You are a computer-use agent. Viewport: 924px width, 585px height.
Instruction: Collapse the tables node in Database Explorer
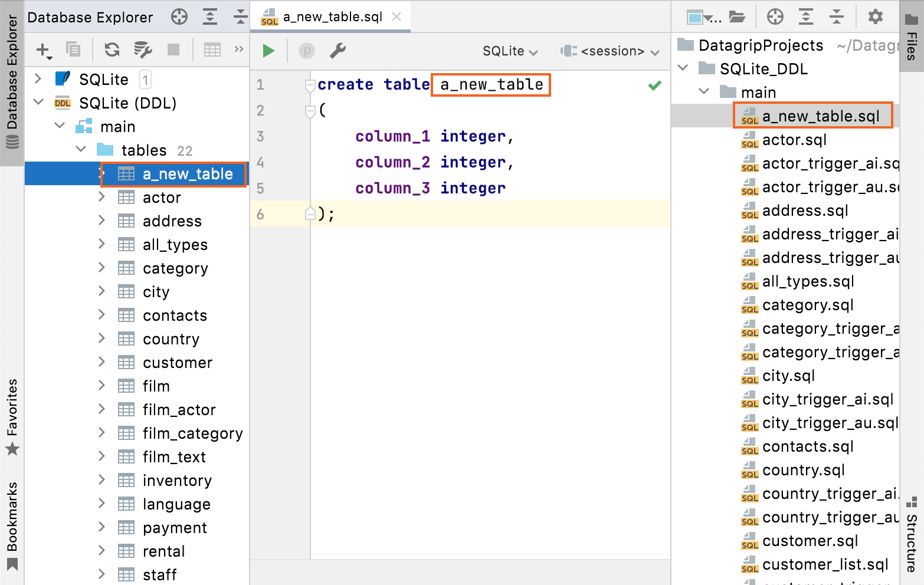point(81,150)
